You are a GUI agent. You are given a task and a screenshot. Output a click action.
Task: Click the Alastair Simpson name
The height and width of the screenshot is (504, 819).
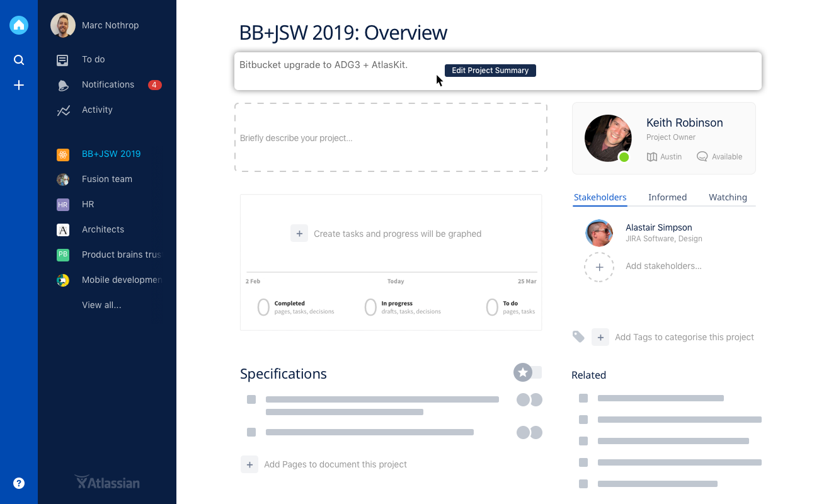[659, 227]
